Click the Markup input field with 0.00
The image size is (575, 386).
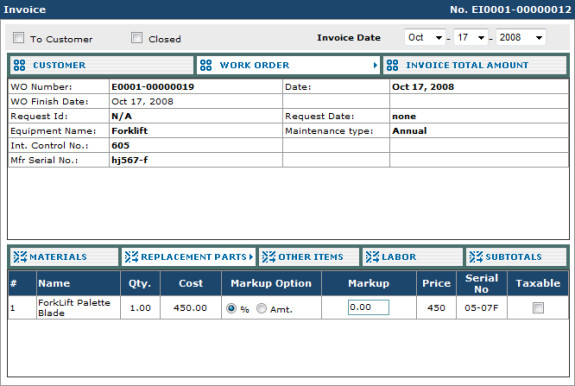click(369, 307)
